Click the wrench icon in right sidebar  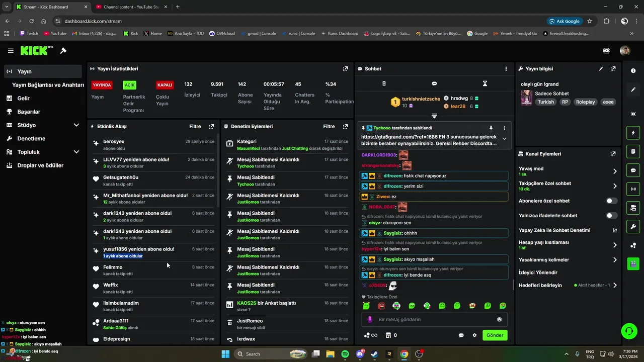(x=633, y=226)
